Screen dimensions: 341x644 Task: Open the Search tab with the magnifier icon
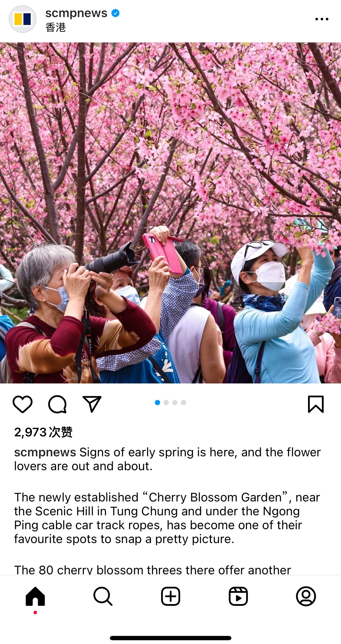pos(103,596)
